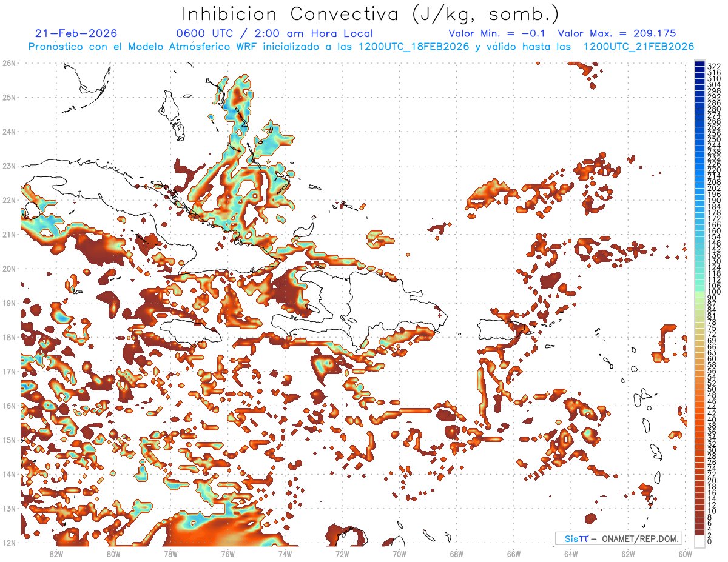The height and width of the screenshot is (562, 728).
Task: Click the '17N' latitude label
Action: (x=9, y=371)
